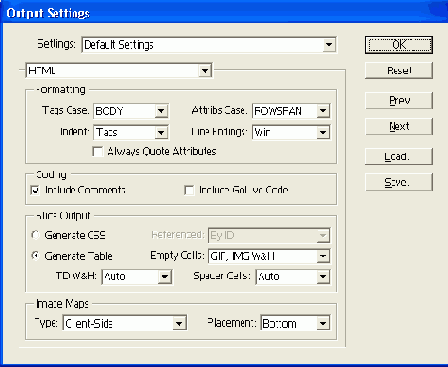Click the Reset button
Viewport: 448px width, 367px height.
(x=399, y=70)
